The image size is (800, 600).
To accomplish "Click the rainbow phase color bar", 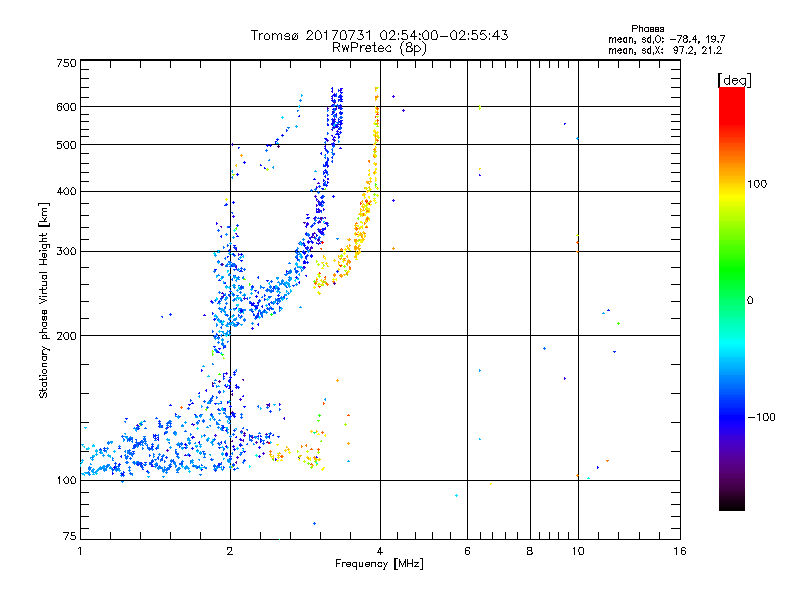I will (732, 298).
